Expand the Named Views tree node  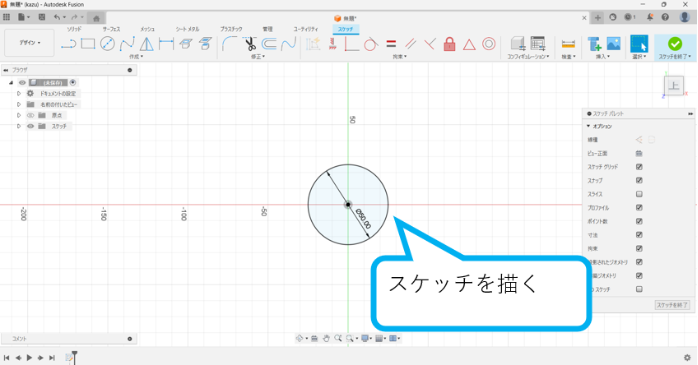19,105
